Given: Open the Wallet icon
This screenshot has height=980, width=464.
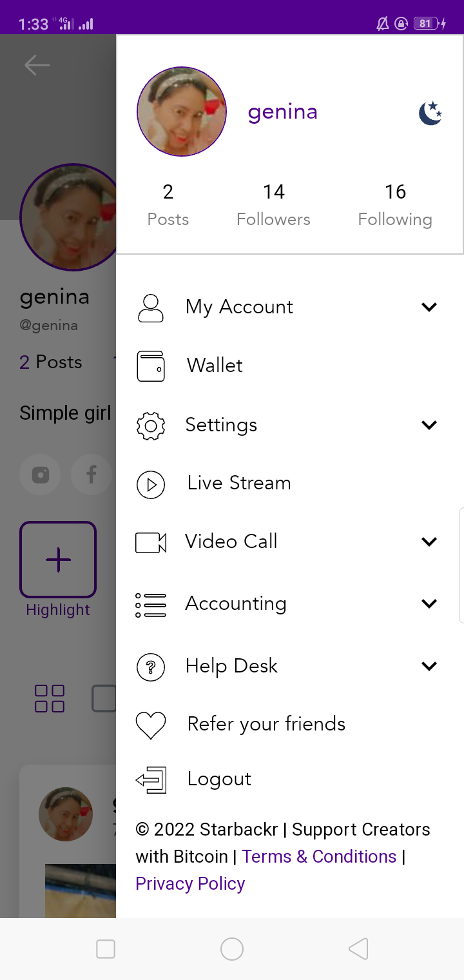Looking at the screenshot, I should (151, 366).
